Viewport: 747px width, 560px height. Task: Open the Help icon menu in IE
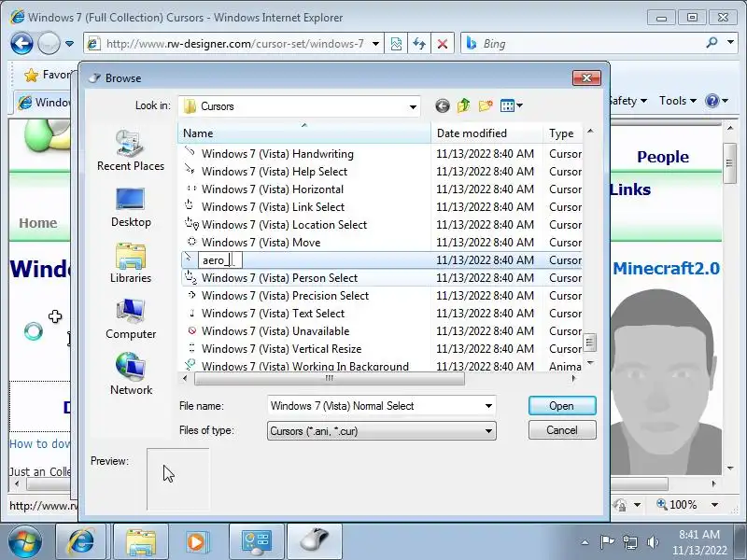coord(717,101)
